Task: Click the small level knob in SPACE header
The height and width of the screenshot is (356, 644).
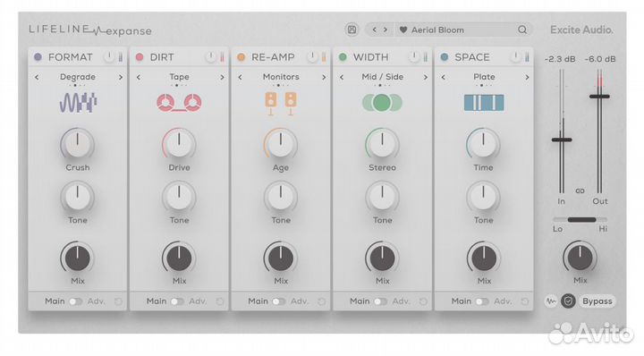Action: (x=515, y=57)
